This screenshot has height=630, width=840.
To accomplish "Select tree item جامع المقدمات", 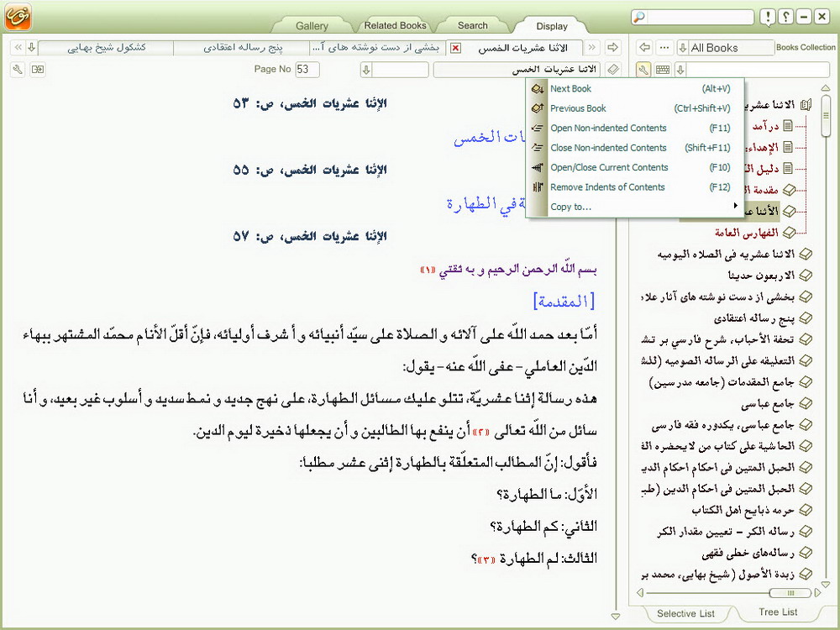I will [722, 382].
